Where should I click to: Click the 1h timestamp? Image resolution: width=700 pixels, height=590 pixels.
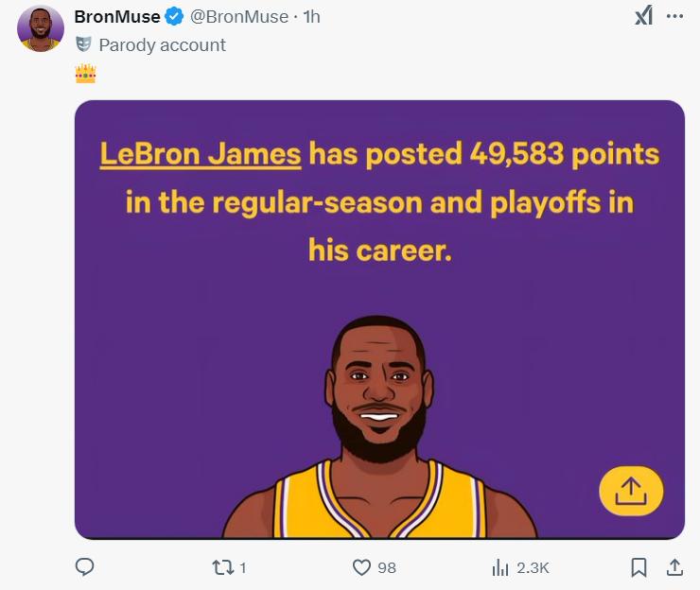(x=311, y=17)
